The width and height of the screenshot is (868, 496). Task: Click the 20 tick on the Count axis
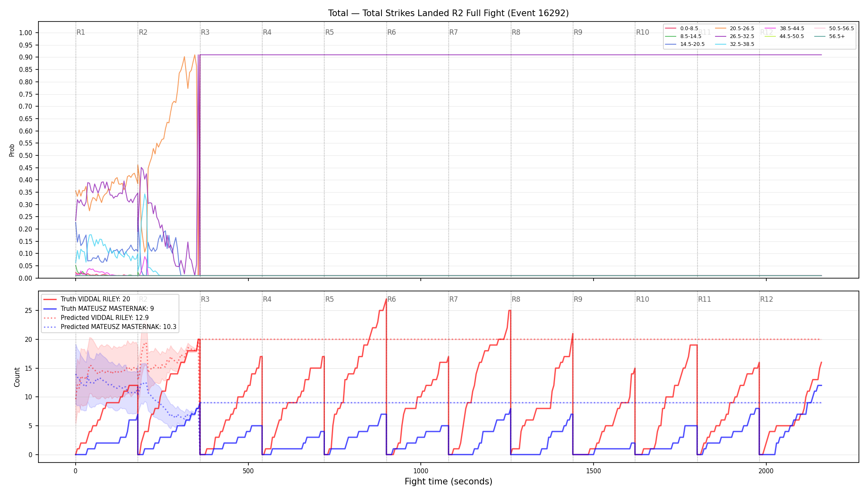(x=29, y=339)
